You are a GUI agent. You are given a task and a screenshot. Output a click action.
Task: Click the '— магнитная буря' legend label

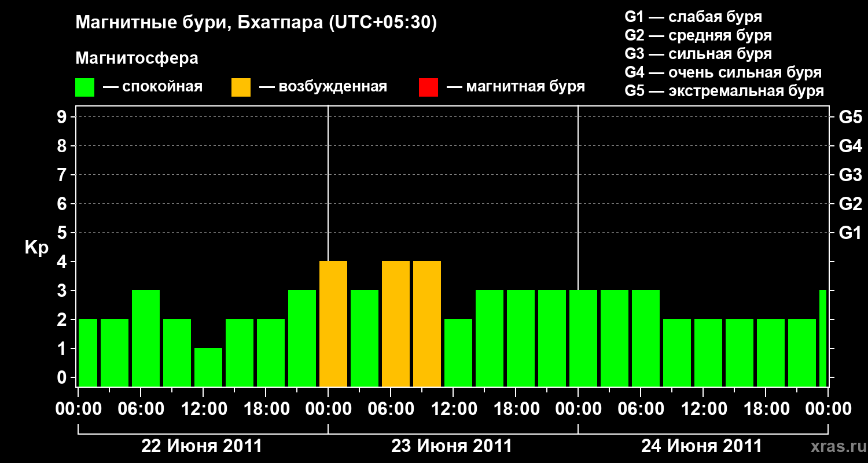(516, 87)
